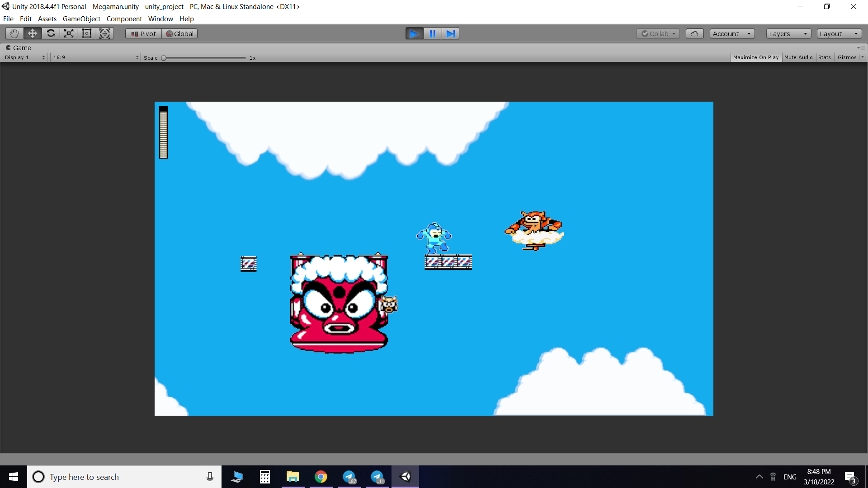Open the Account dropdown
Viewport: 868px width, 488px height.
[x=732, y=34]
